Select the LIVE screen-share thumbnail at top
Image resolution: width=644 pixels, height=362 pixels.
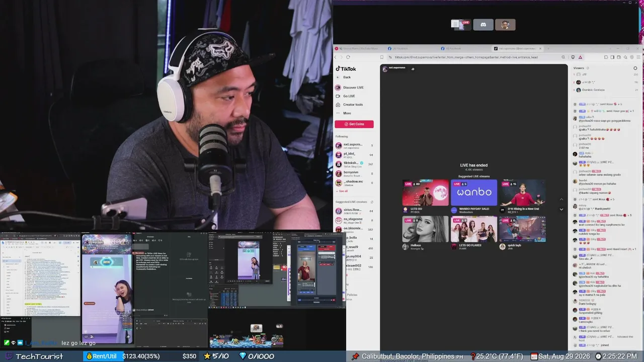(x=461, y=25)
